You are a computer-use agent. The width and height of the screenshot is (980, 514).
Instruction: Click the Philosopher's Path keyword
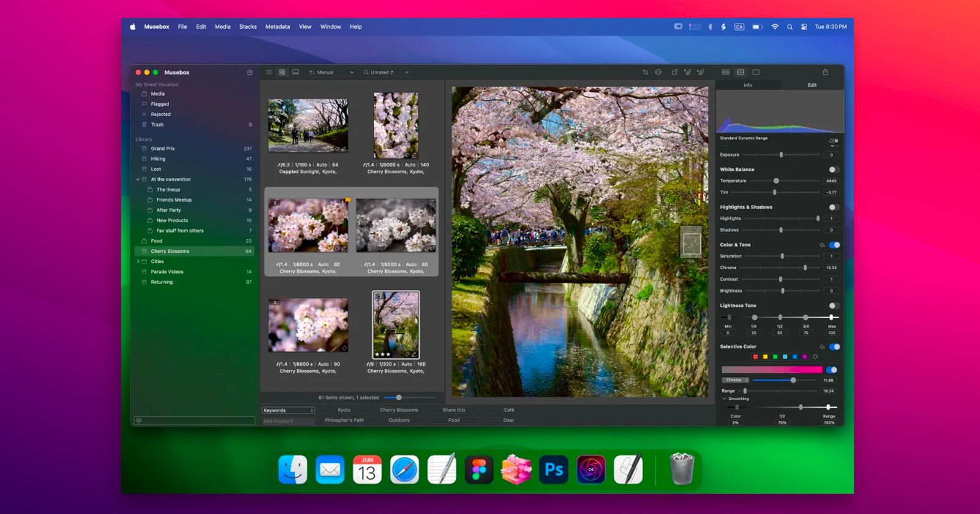pyautogui.click(x=344, y=420)
